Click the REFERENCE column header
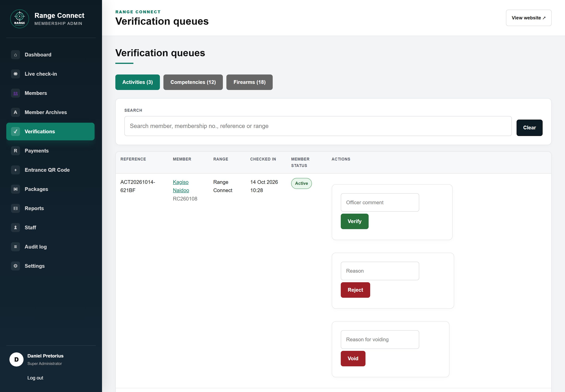Screen dimensions: 565x392 pos(133,159)
